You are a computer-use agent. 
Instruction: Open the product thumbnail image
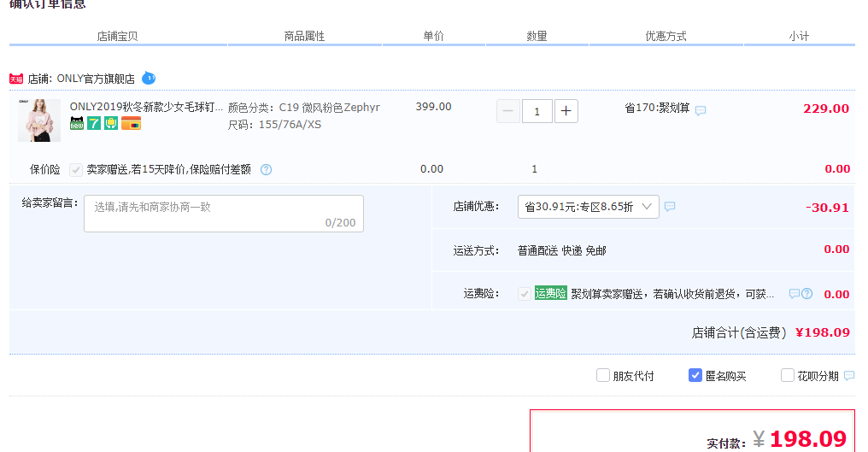pos(39,120)
